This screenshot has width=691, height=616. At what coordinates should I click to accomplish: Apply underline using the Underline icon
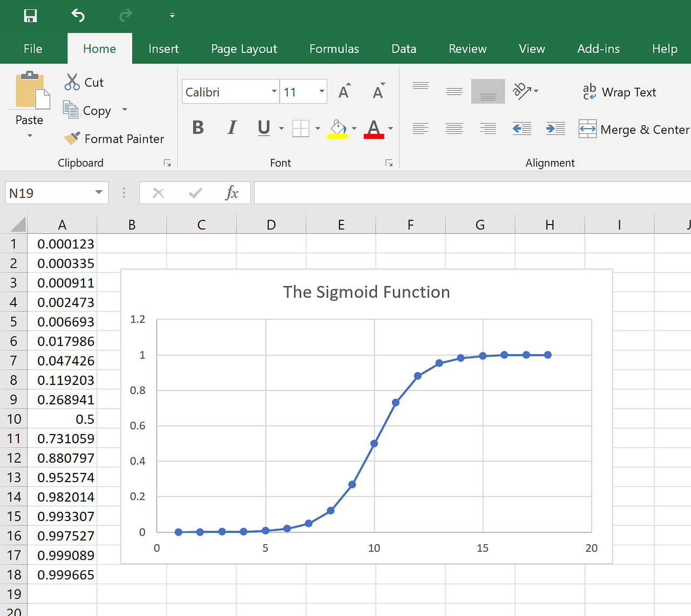point(263,128)
